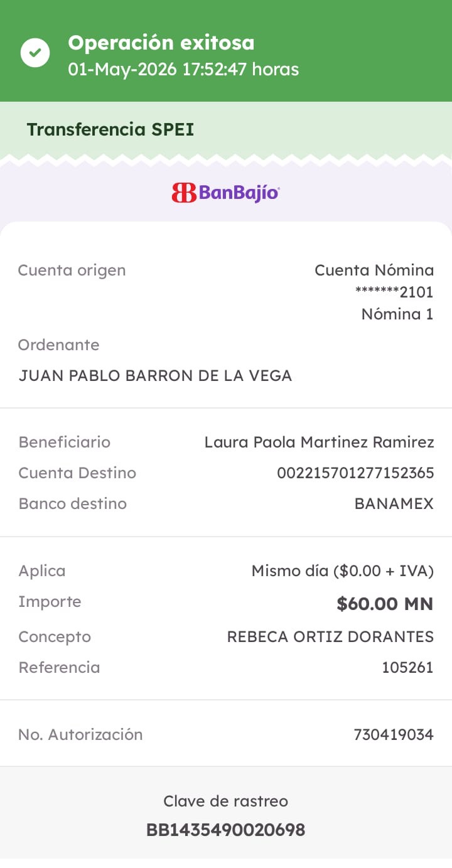Tap the Clave de rastreo label
Image resolution: width=452 pixels, height=868 pixels.
point(225,801)
